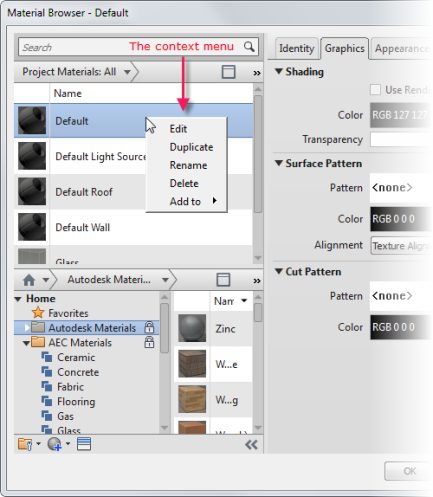Select the Default Light Source thumbnail
Screen dimensions: 433x497
pyautogui.click(x=32, y=156)
